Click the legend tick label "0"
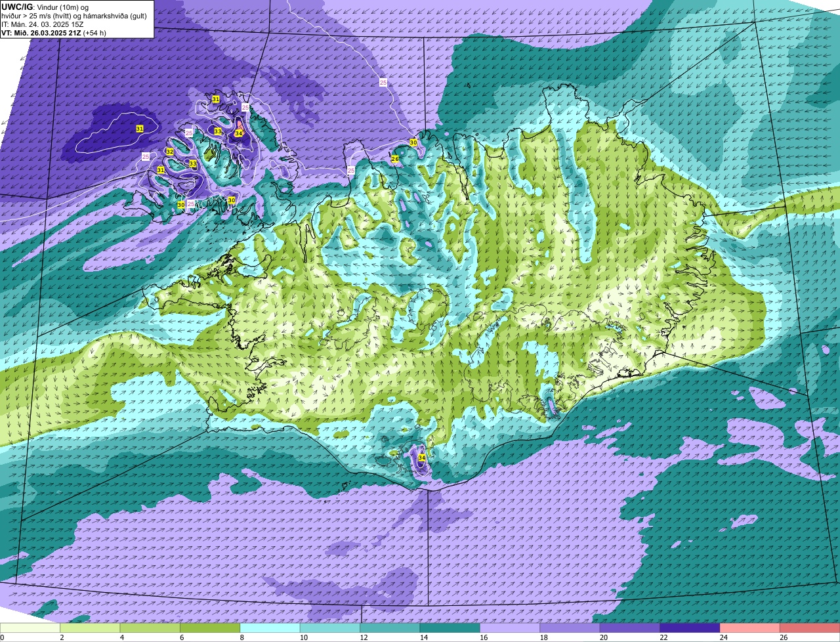Screen dimensions: 840x642 pos(3,637)
